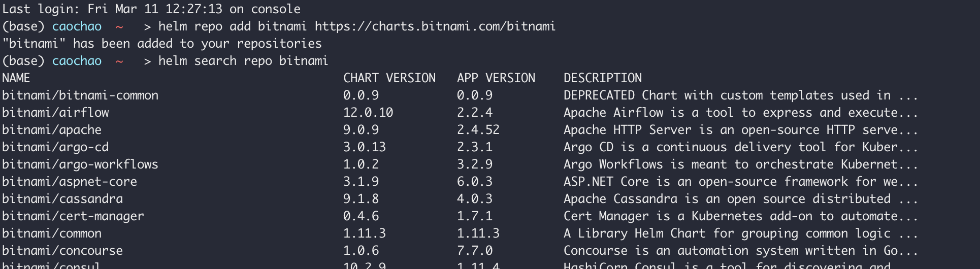Click the 'Apache HTTP Server is an open-source' description
The height and width of the screenshot is (269, 980).
[x=741, y=130]
